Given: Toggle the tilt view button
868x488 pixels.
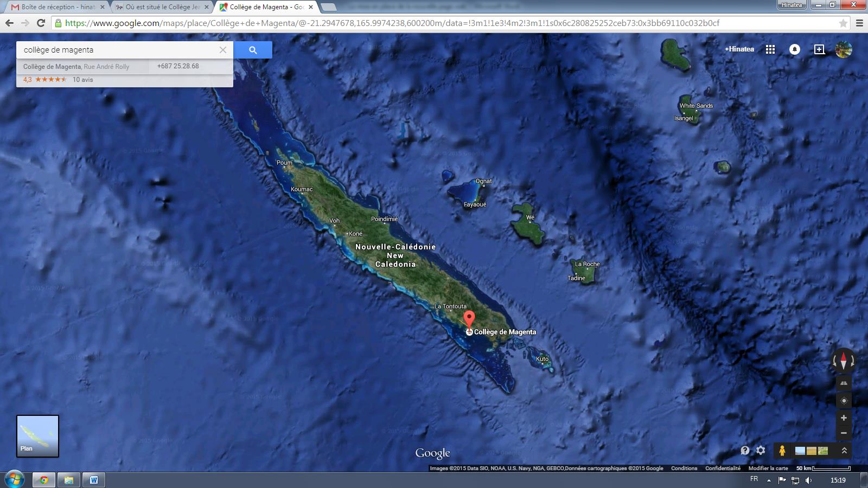Looking at the screenshot, I should pos(844,383).
